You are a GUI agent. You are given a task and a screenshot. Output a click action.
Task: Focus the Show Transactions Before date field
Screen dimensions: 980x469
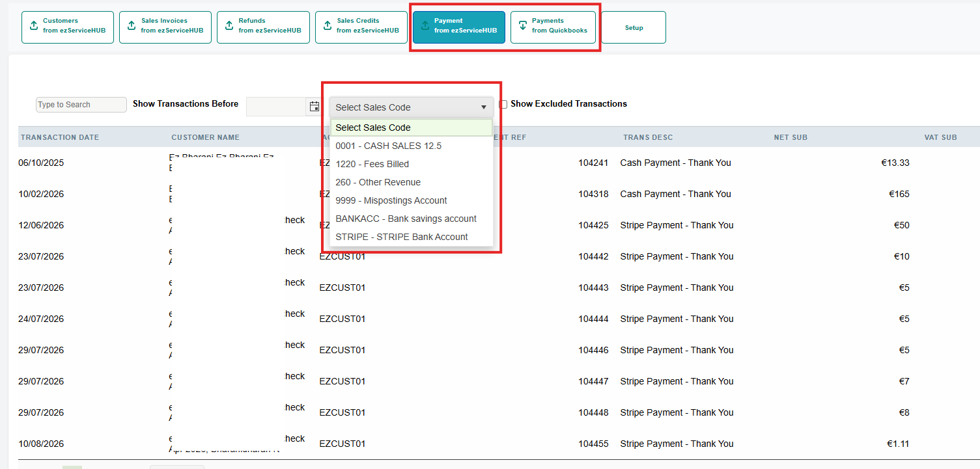pos(276,107)
